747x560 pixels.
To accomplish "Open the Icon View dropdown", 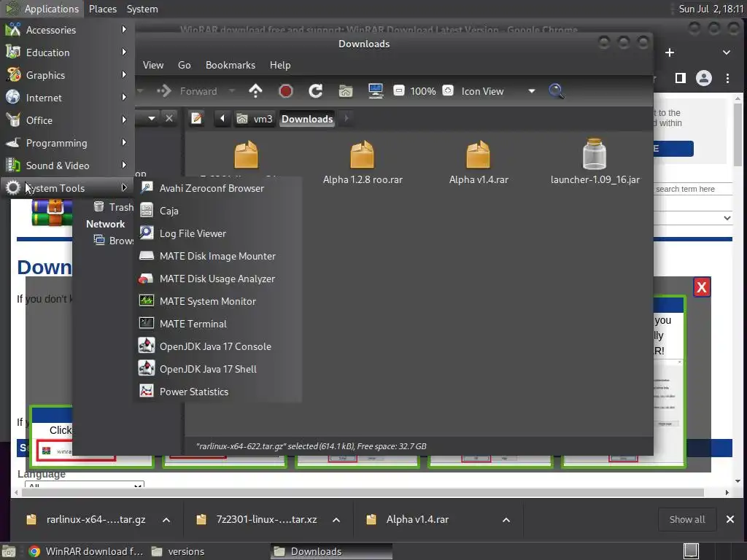I will [x=498, y=91].
